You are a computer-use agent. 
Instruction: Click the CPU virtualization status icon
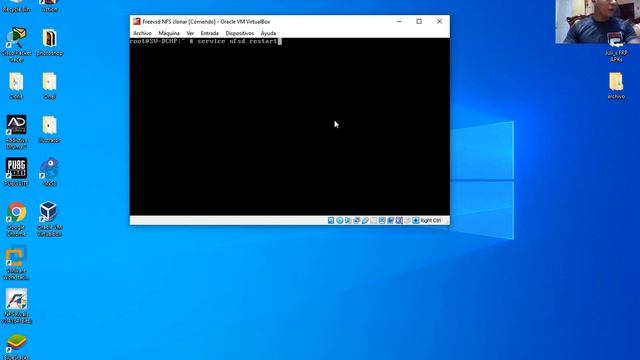tap(399, 220)
